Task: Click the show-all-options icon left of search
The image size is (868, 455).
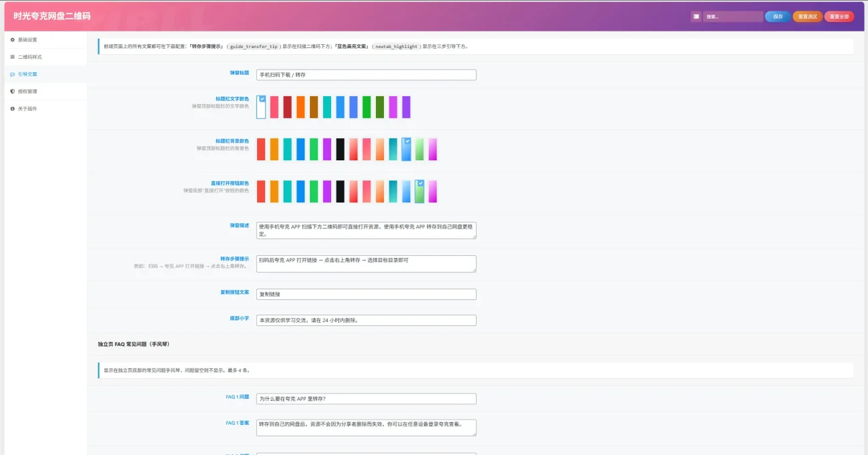Action: 696,17
